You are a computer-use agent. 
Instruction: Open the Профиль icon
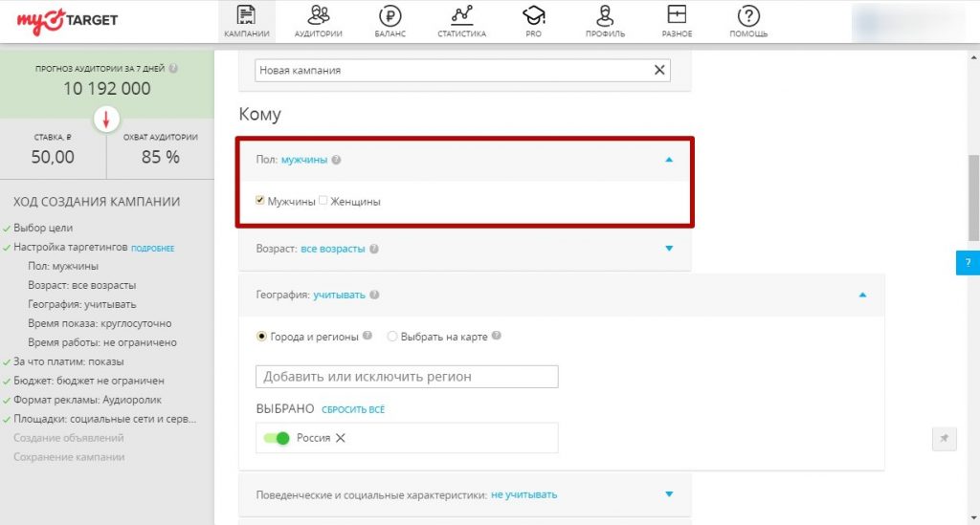click(605, 16)
